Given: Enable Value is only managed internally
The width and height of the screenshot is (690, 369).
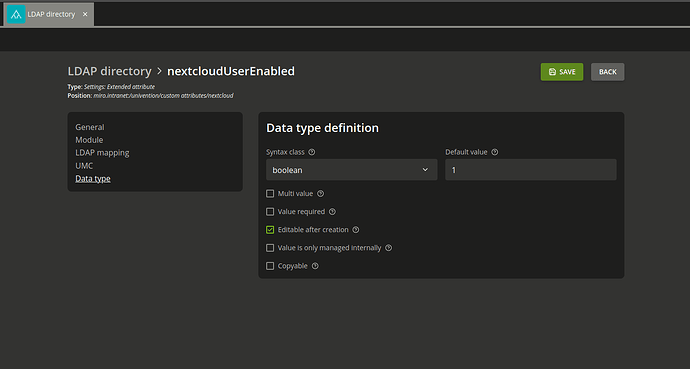Looking at the screenshot, I should [x=270, y=248].
